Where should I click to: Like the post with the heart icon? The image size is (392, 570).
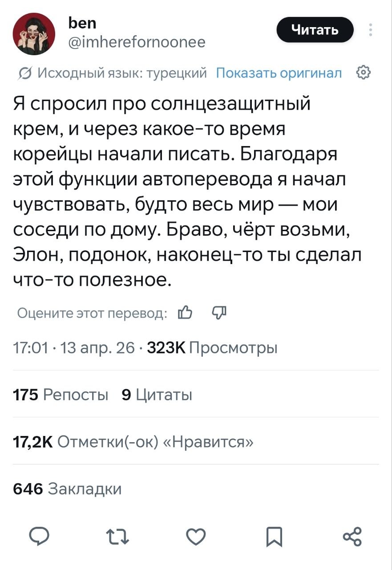click(x=196, y=536)
